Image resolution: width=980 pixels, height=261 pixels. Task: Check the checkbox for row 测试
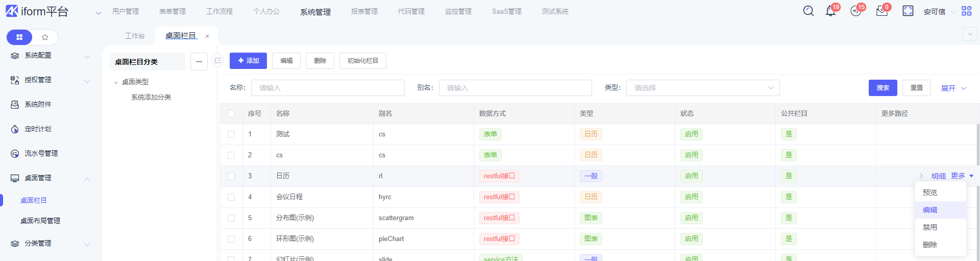click(x=231, y=134)
